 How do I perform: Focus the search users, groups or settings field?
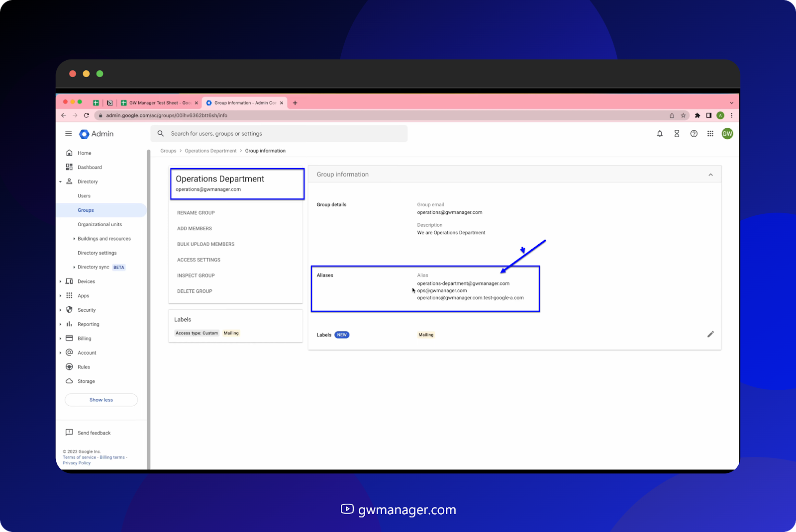click(x=279, y=134)
